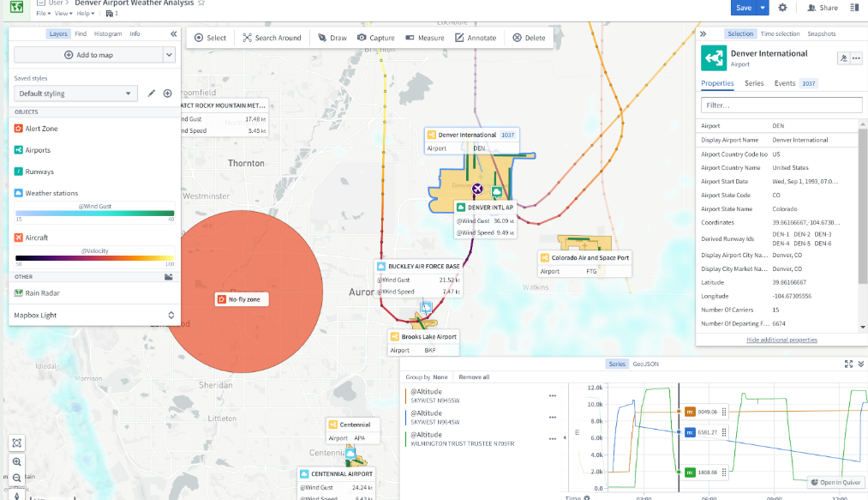Click the Aircraft velocity color gradient bar
Viewport: 868px width, 500px height.
(94, 257)
